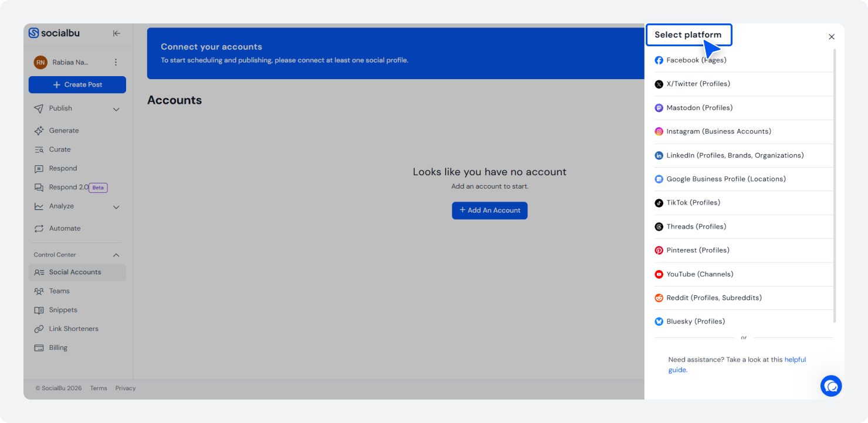The width and height of the screenshot is (868, 423).
Task: Click the Create Post button
Action: 77,85
